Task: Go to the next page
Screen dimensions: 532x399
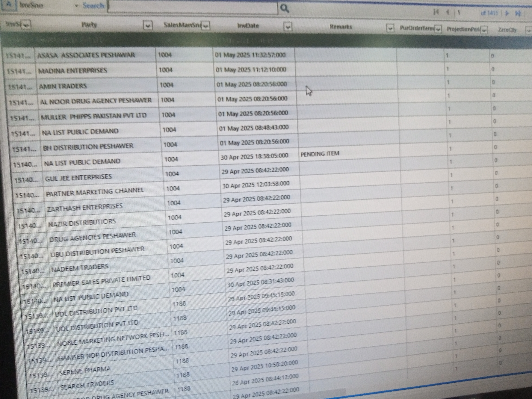Action: click(x=507, y=13)
